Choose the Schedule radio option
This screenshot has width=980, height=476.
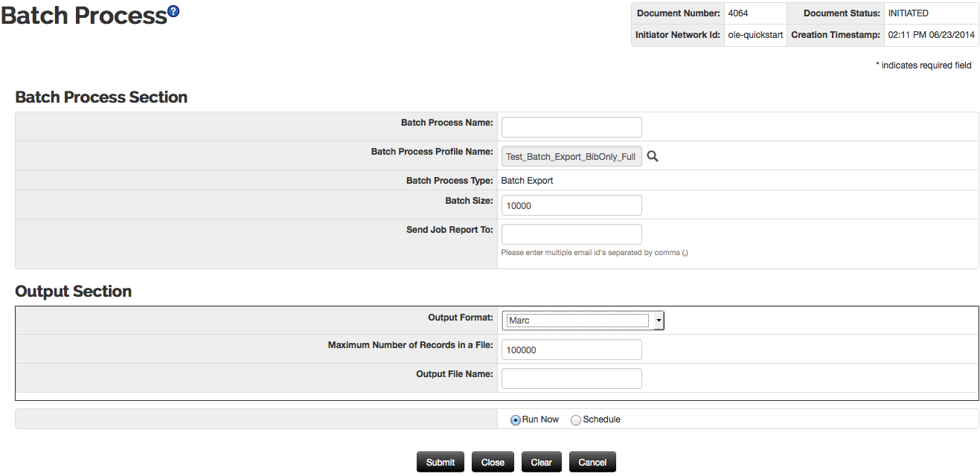pyautogui.click(x=575, y=420)
